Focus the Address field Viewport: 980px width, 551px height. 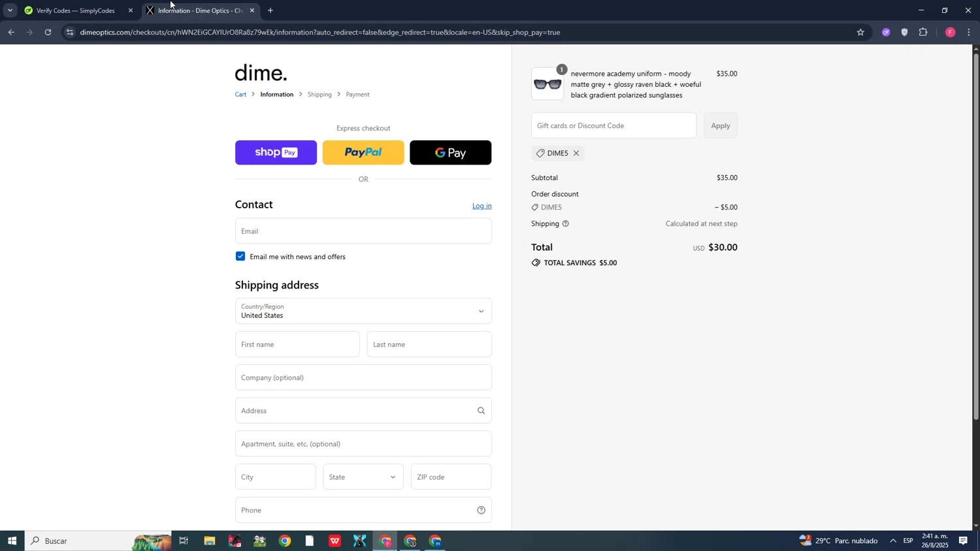[363, 411]
